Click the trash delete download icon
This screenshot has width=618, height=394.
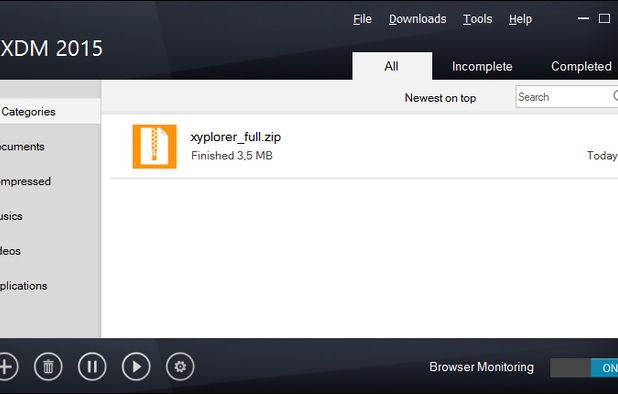48,367
